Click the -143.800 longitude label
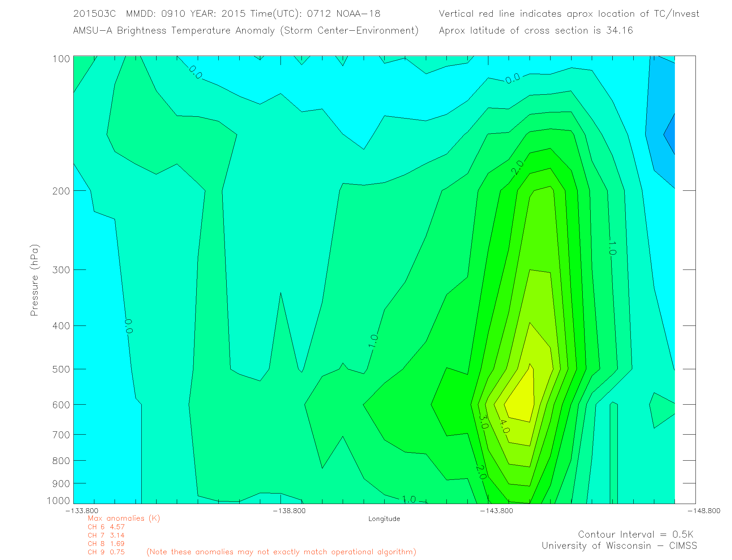The image size is (732, 560). click(x=496, y=511)
